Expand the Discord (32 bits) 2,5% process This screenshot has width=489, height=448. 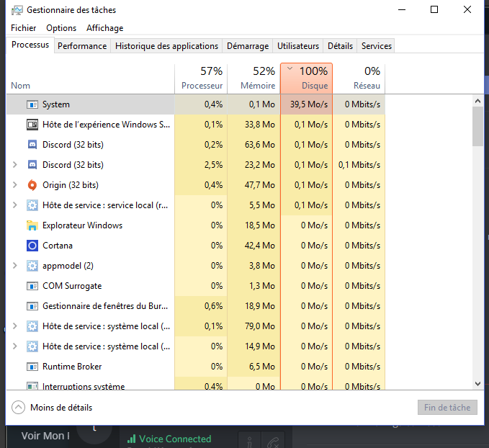14,165
